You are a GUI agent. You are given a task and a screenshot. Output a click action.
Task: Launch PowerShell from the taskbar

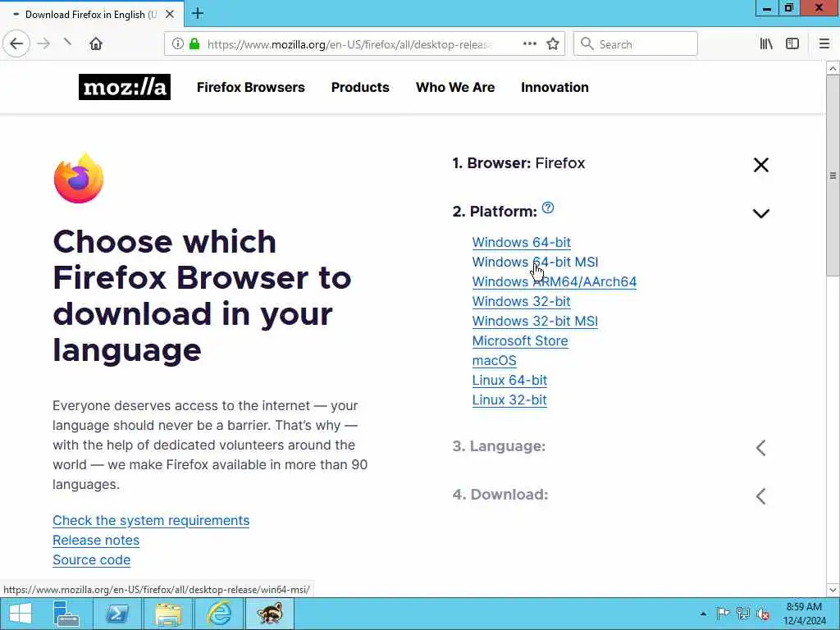117,614
